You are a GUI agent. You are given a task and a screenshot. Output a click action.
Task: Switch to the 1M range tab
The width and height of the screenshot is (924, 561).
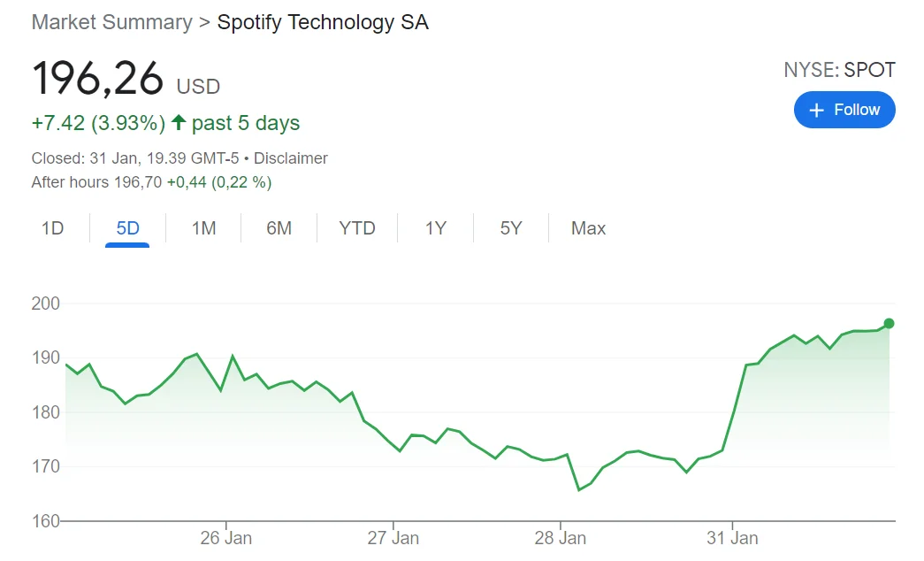click(203, 228)
